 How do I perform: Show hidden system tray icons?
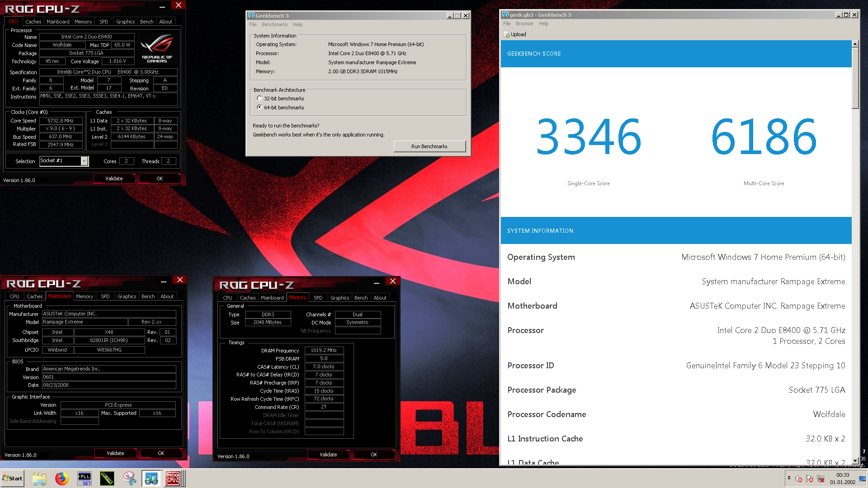[789, 478]
